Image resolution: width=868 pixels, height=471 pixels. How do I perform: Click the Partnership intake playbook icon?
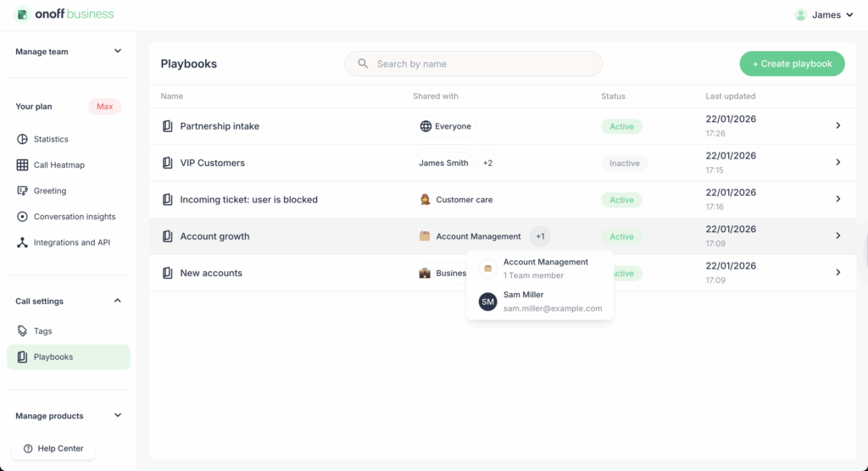click(x=167, y=126)
